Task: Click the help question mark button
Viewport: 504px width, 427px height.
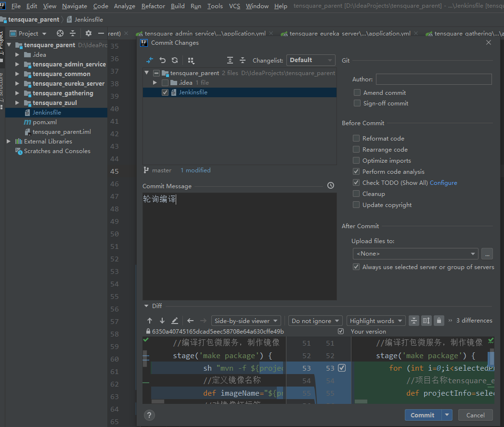Action: pos(149,415)
